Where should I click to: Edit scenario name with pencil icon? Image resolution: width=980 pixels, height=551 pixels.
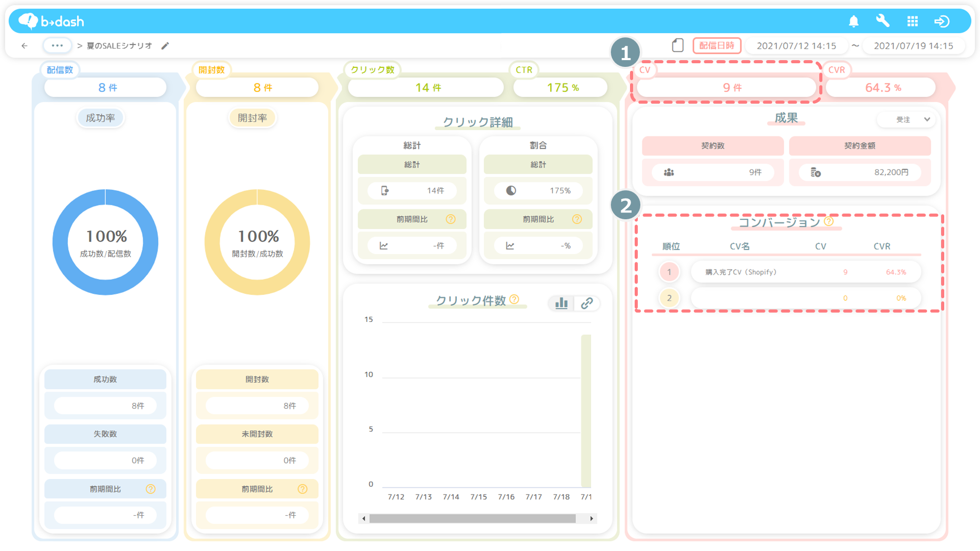tap(165, 46)
